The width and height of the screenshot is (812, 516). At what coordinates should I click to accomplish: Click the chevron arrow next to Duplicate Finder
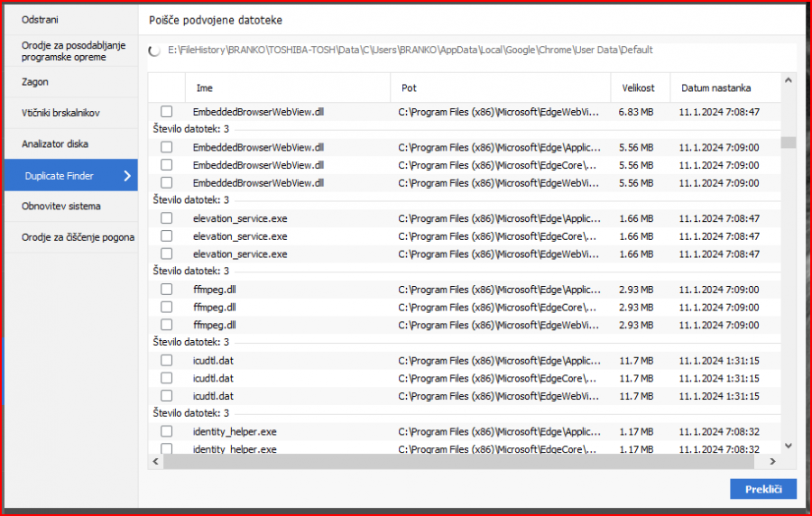(127, 176)
